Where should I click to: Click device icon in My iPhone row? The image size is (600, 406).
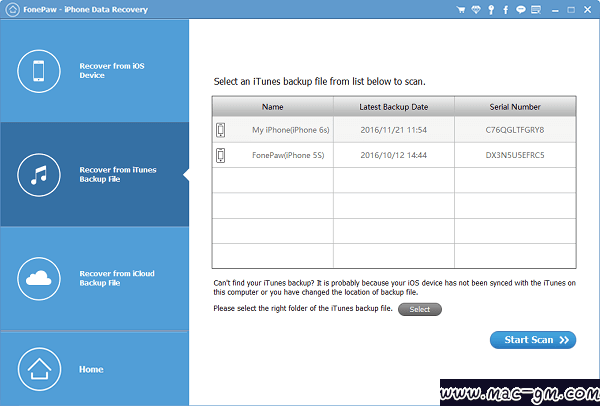click(221, 130)
